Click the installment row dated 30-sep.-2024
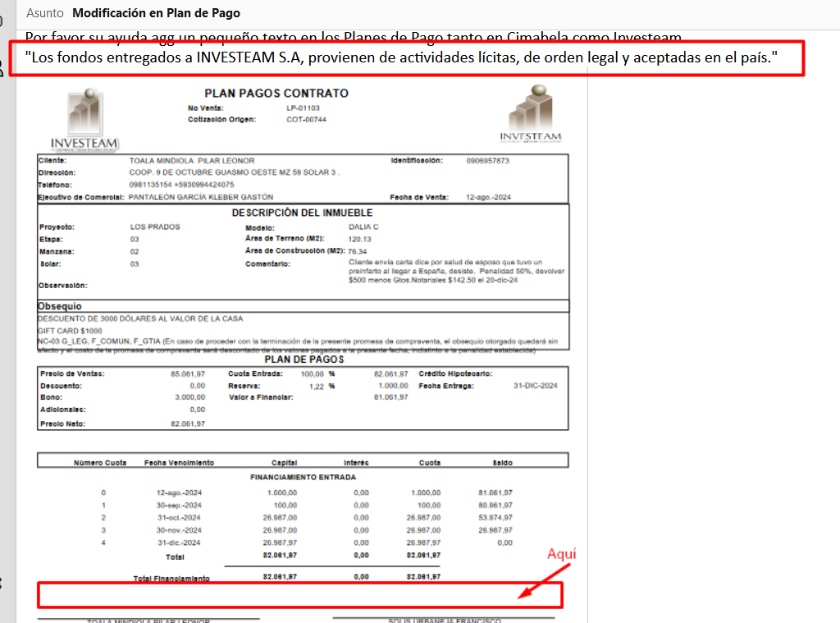 pyautogui.click(x=179, y=505)
